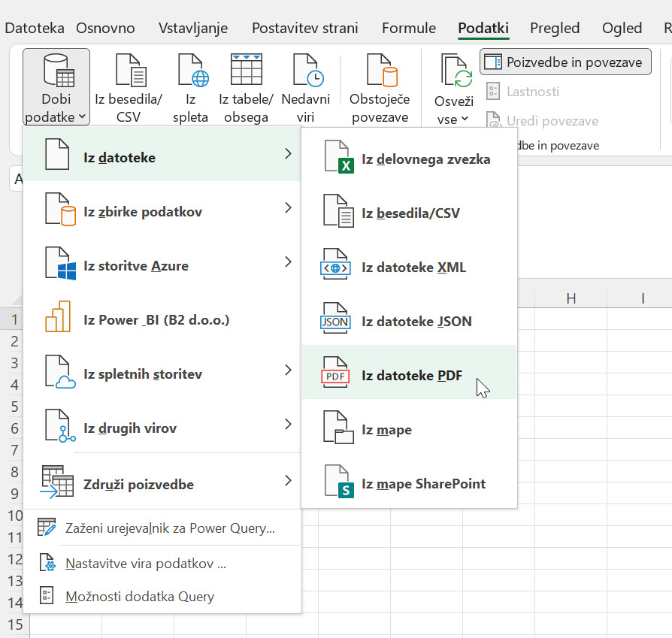
Task: Select the Podatki ribbon tab
Action: point(483,28)
